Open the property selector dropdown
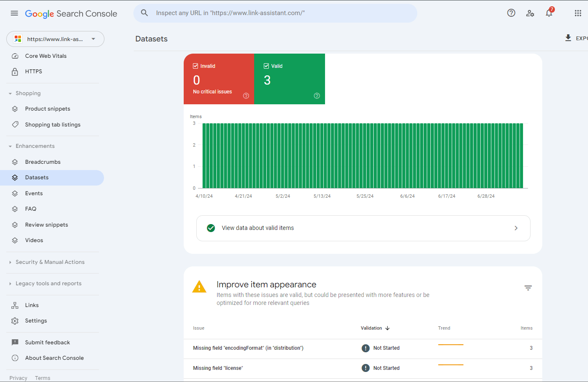The height and width of the screenshot is (382, 588). pyautogui.click(x=55, y=39)
